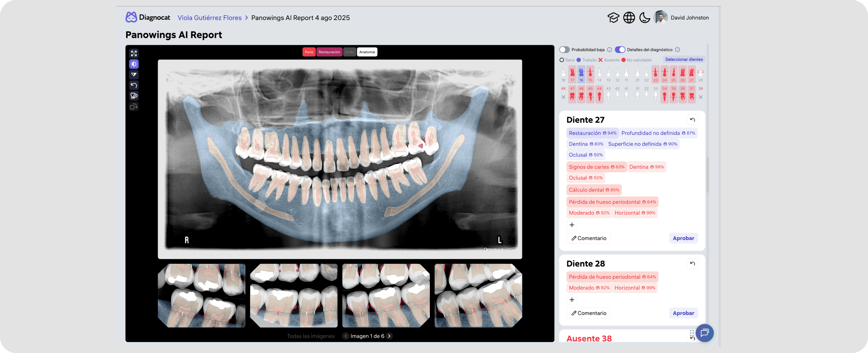Open the chat bubble in the corner

pyautogui.click(x=705, y=333)
